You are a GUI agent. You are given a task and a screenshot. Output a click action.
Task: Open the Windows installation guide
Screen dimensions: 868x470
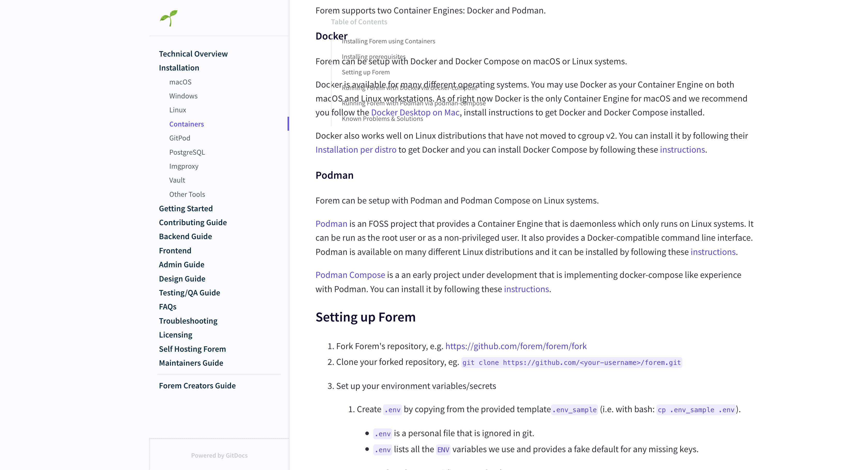pos(183,96)
